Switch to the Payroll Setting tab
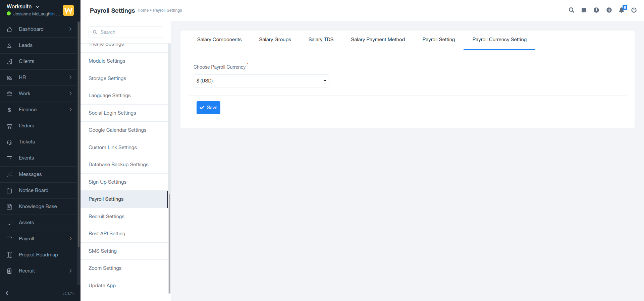Viewport: 644px width, 301px height. tap(439, 40)
